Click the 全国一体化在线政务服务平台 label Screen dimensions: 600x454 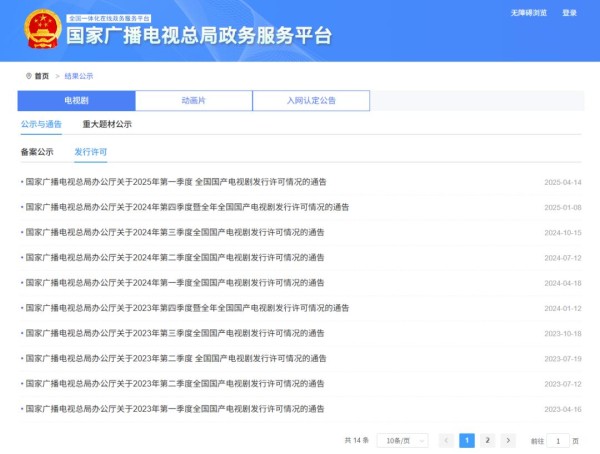click(x=109, y=18)
